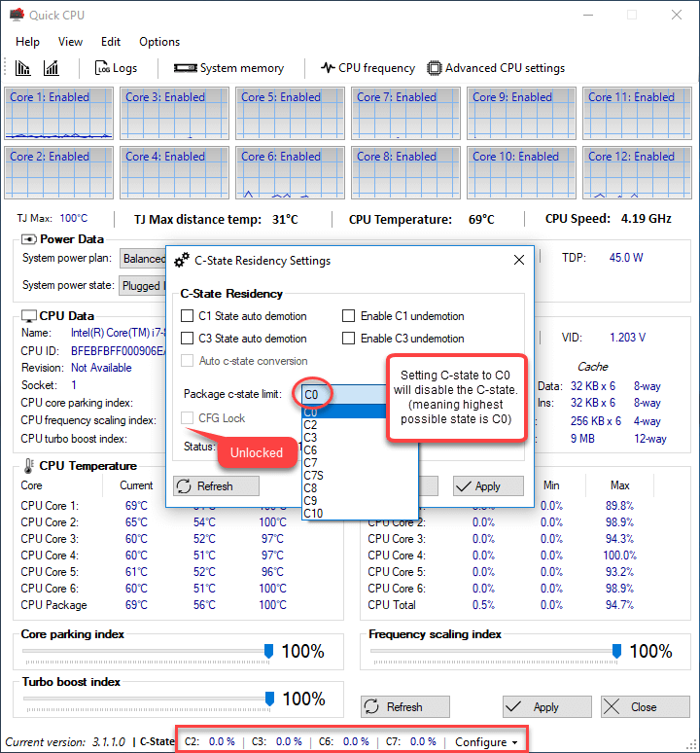Toggle the CFG Lock checkbox

coord(187,417)
